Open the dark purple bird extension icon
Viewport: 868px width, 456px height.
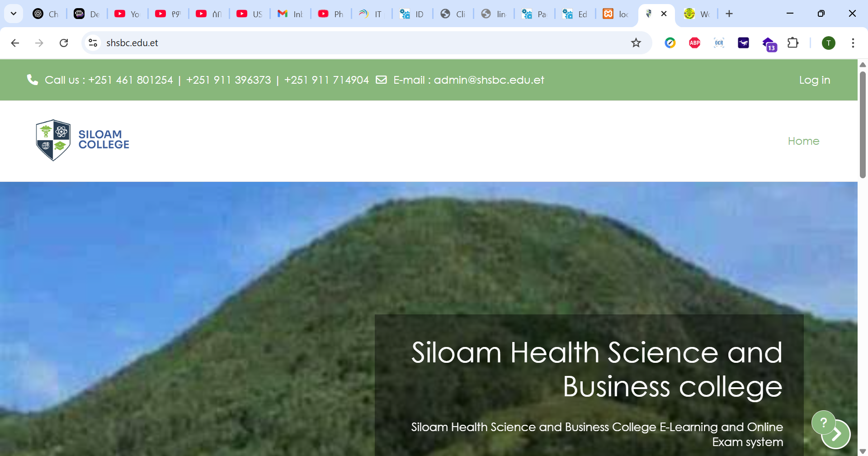click(x=743, y=43)
